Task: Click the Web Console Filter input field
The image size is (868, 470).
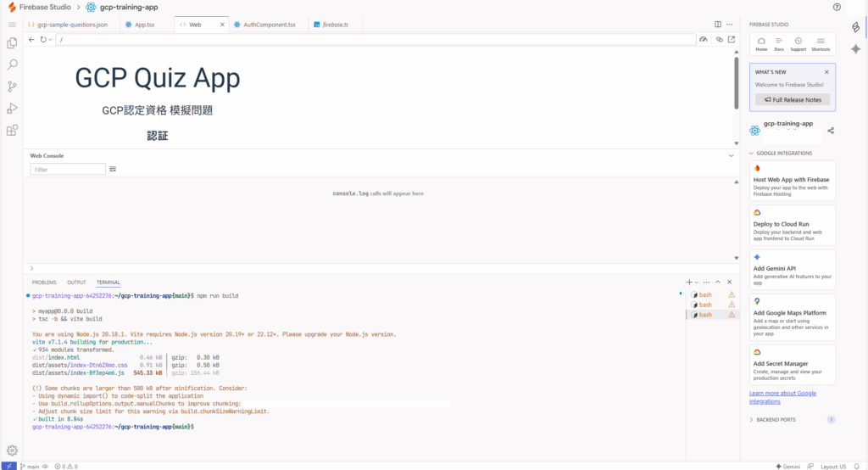Action: point(68,170)
